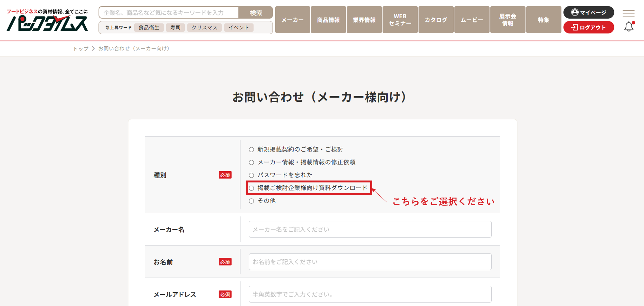Go to WEBセミナー navigation item
The height and width of the screenshot is (306, 644).
400,20
